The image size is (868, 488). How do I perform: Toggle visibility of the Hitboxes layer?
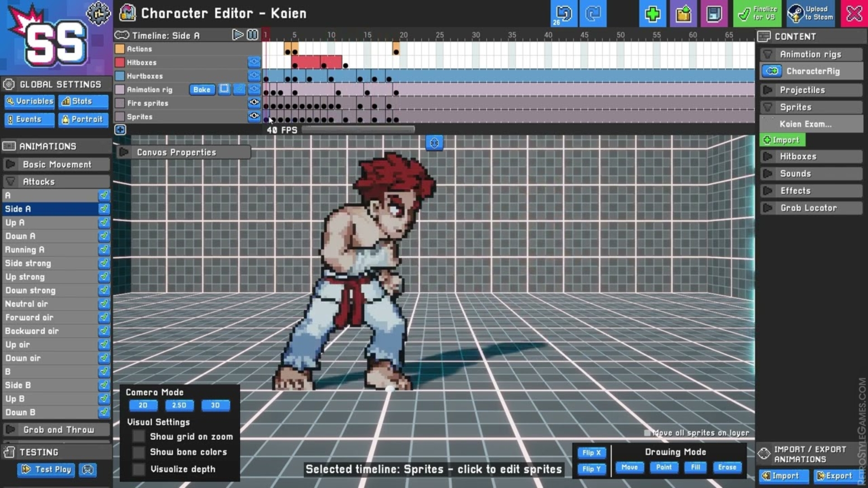(254, 62)
